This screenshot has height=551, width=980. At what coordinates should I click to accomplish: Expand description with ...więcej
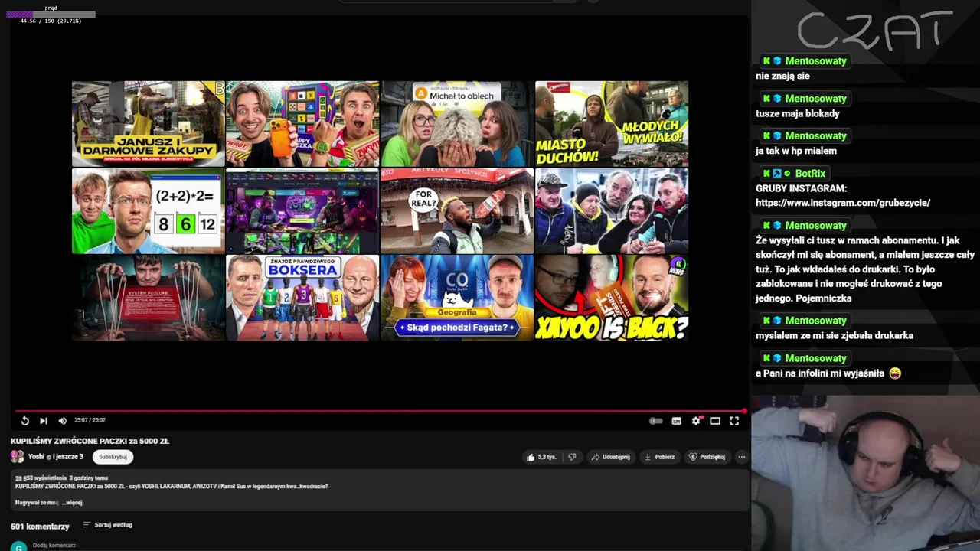(72, 503)
